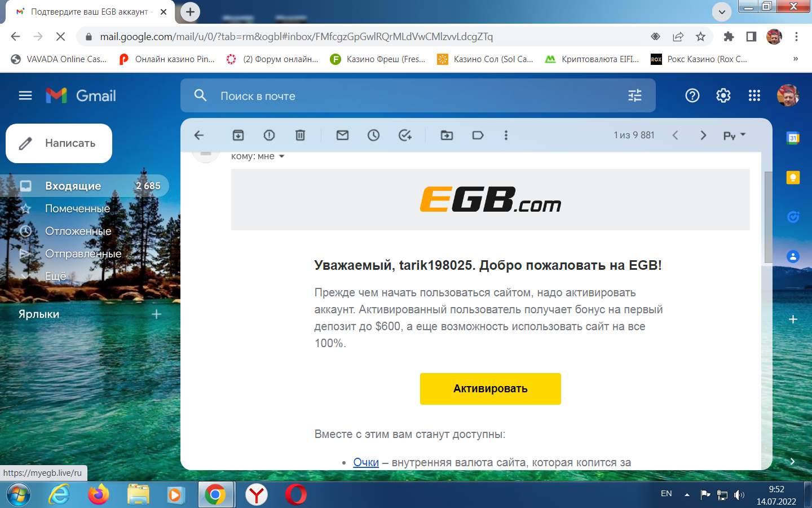Open Chrome tab search dropdown
The image size is (812, 508).
pyautogui.click(x=722, y=11)
